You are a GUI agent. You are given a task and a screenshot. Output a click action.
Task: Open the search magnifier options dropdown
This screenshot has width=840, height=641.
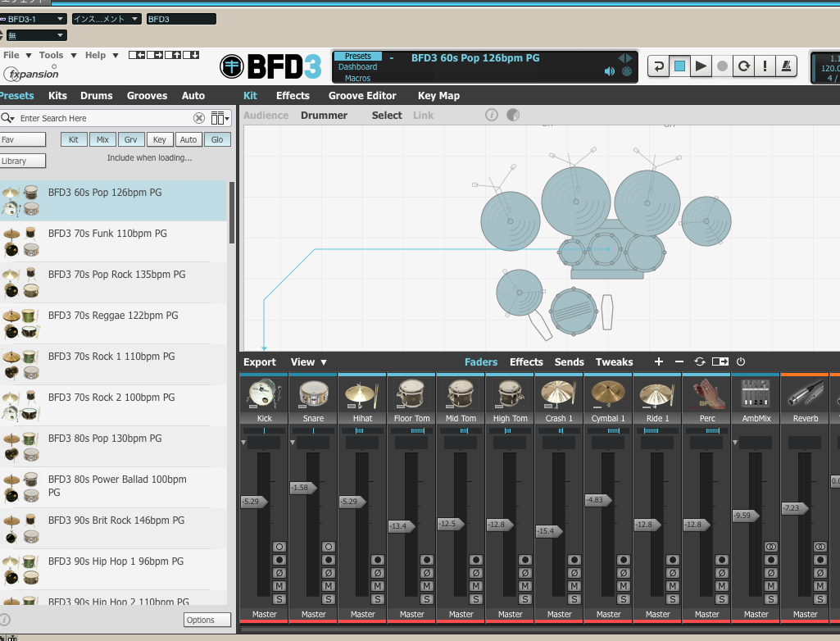pos(7,118)
